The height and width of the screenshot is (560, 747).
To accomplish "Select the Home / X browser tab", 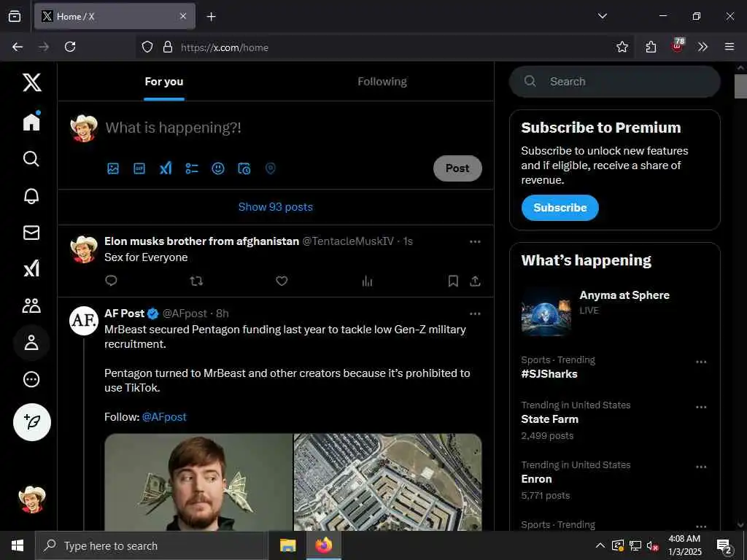I will coord(115,17).
